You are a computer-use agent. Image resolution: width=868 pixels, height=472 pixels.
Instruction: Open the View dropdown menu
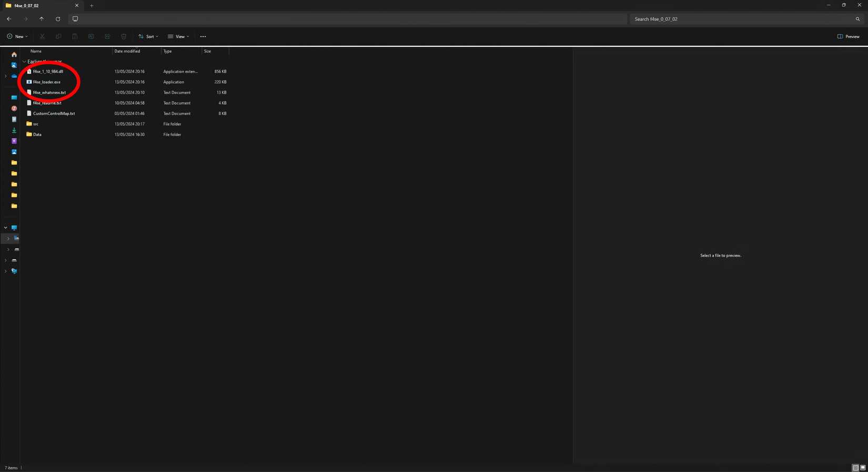coord(178,37)
